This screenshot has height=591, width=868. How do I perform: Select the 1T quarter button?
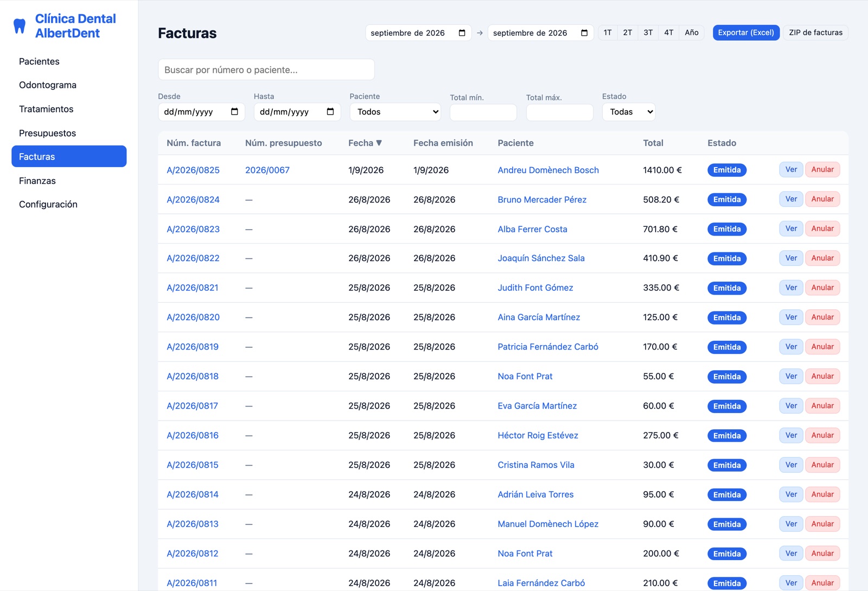[x=608, y=33]
